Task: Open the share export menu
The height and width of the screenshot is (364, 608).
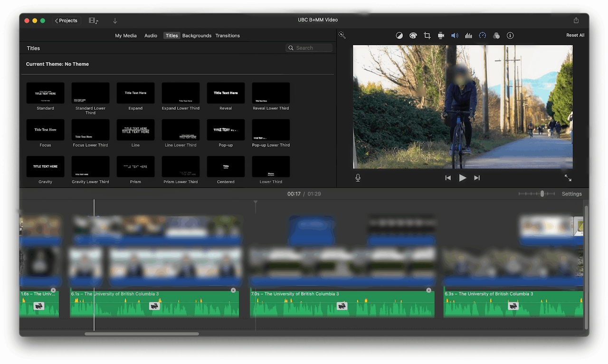Action: point(576,20)
